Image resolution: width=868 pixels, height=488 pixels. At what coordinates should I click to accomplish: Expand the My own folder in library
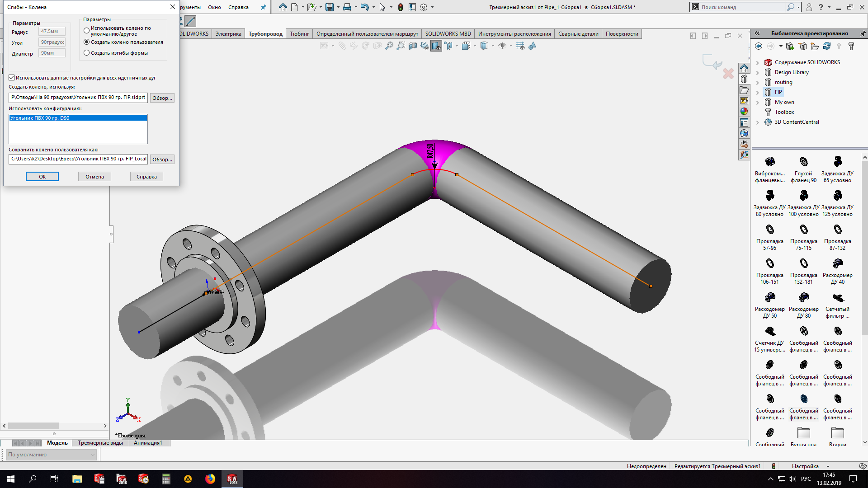point(758,102)
